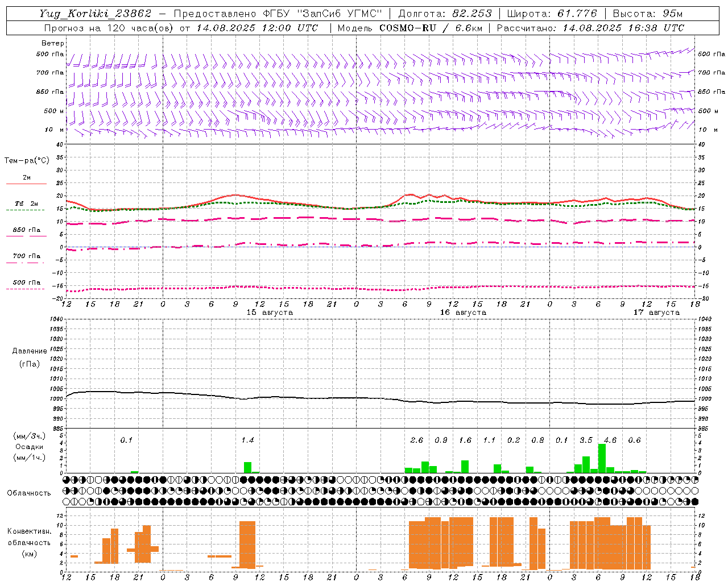Click the '15 августа' date label

tap(270, 313)
